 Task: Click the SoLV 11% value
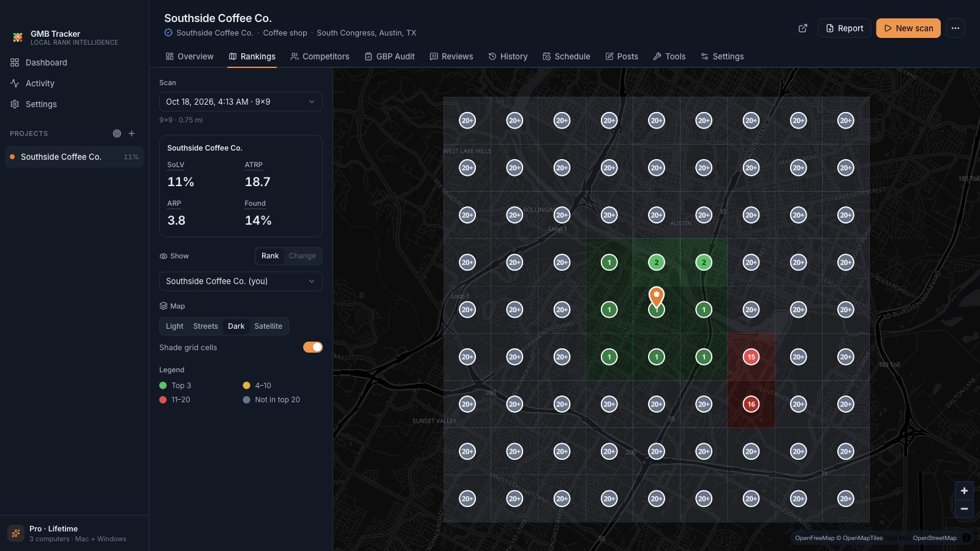[181, 182]
